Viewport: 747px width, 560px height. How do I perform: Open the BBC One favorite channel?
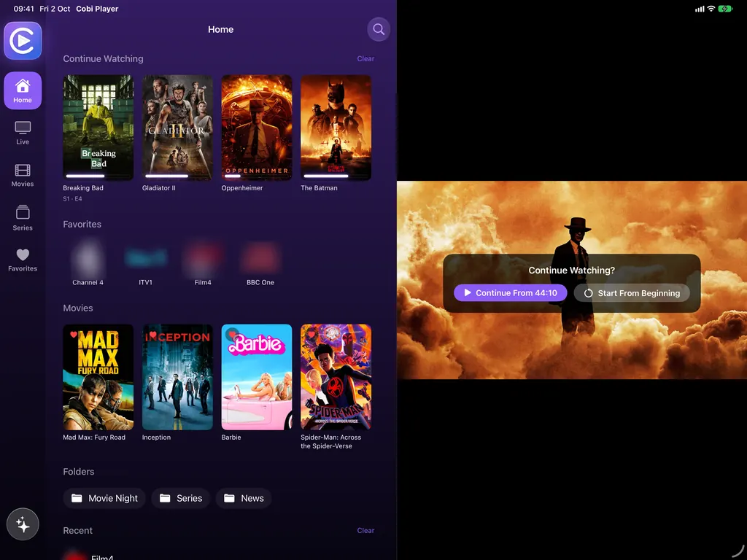[x=260, y=262]
